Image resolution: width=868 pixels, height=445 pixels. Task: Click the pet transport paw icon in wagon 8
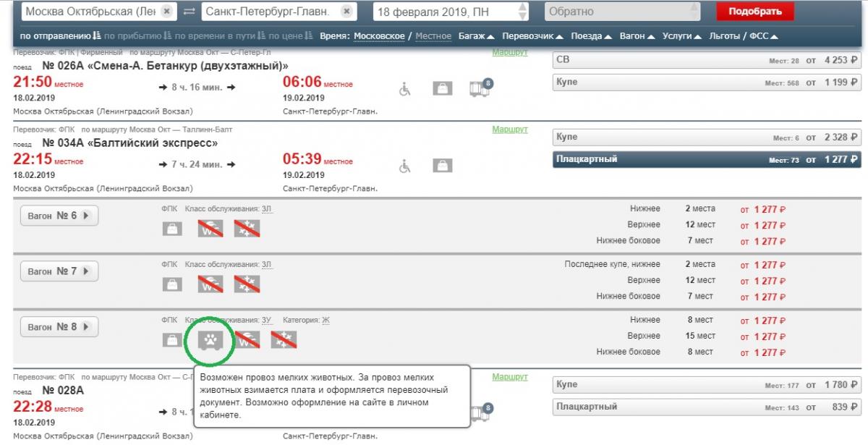(x=210, y=340)
